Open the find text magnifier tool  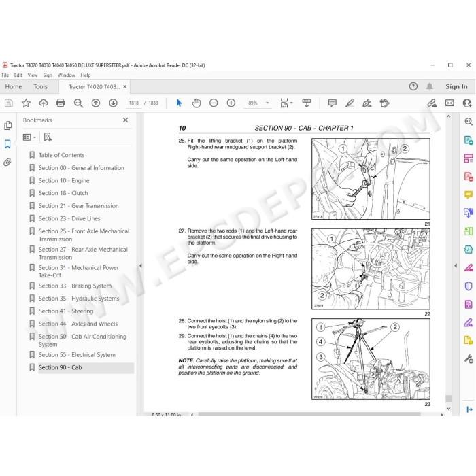[78, 103]
